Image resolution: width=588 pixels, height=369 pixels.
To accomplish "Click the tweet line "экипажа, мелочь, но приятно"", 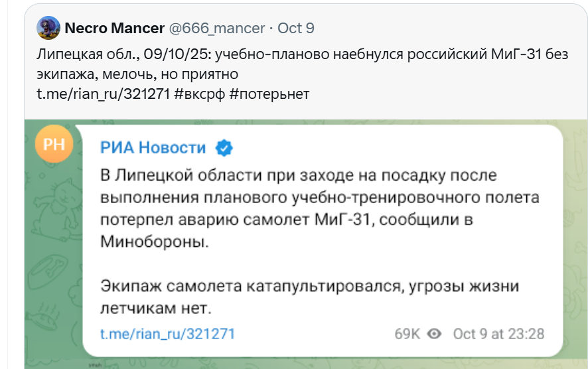I will 137,74.
